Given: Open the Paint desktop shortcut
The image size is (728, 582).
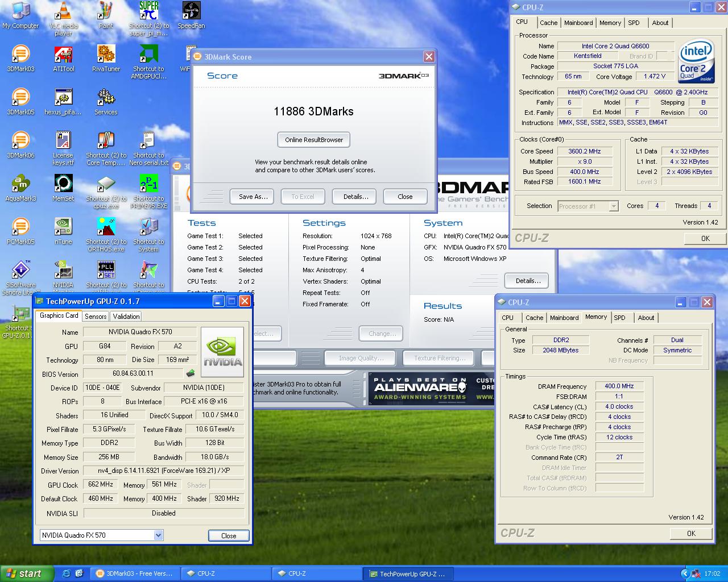Looking at the screenshot, I should point(106,15).
